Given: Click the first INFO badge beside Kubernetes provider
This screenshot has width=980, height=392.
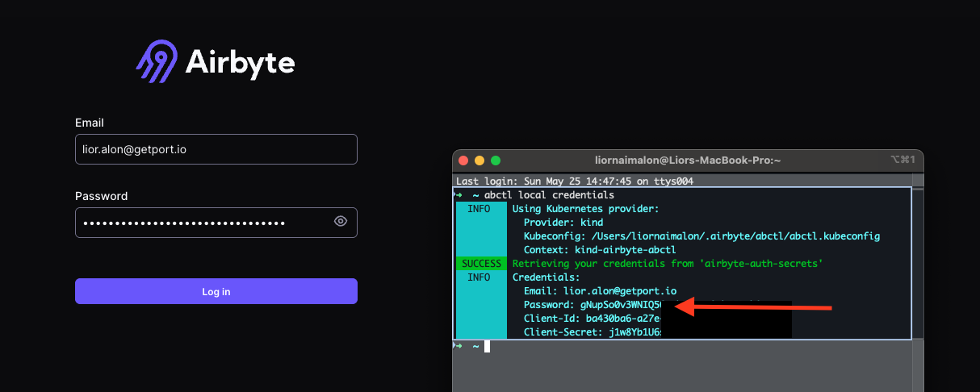Looking at the screenshot, I should tap(479, 209).
